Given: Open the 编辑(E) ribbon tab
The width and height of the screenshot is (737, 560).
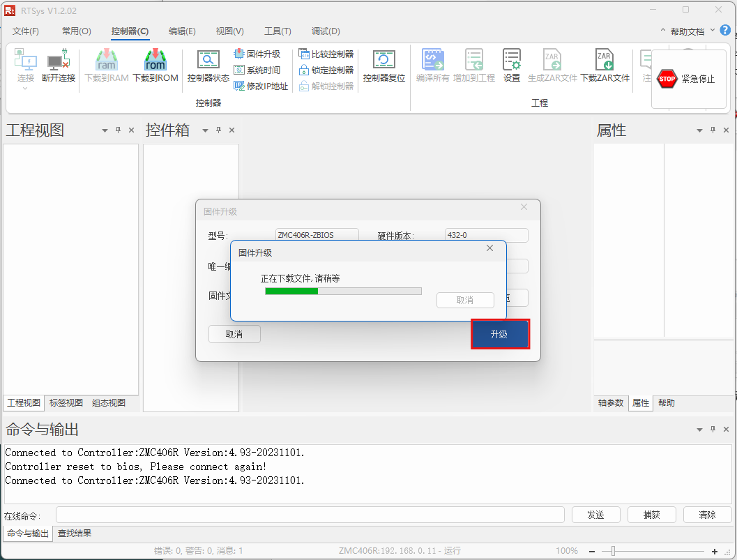Looking at the screenshot, I should [x=182, y=31].
